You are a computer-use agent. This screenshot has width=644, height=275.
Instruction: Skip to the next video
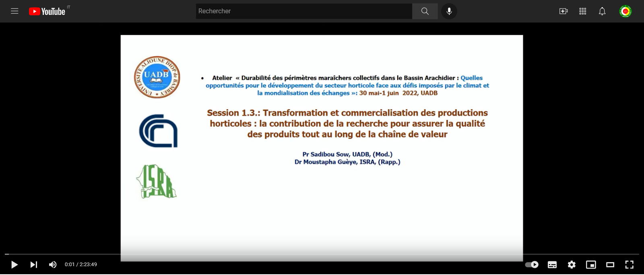click(x=34, y=265)
